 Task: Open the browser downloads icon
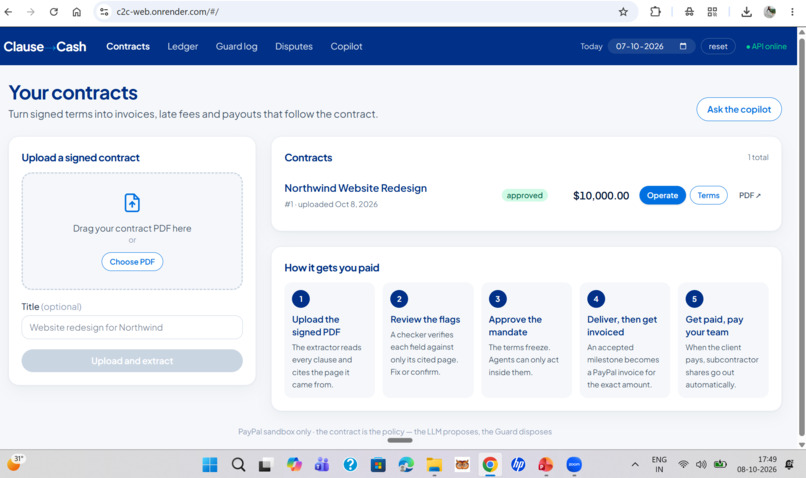pos(746,12)
